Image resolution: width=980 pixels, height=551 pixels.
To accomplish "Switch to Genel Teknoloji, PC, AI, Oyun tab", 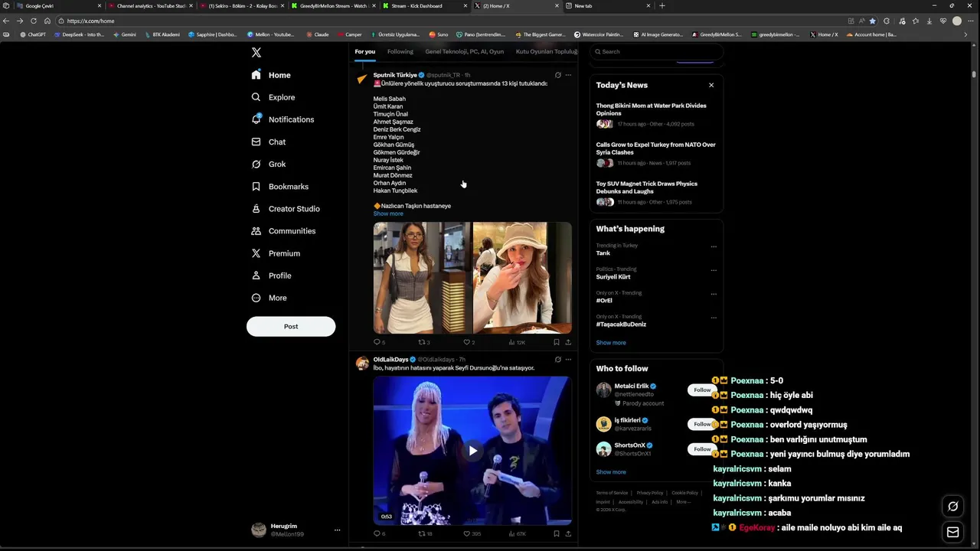I will (465, 51).
